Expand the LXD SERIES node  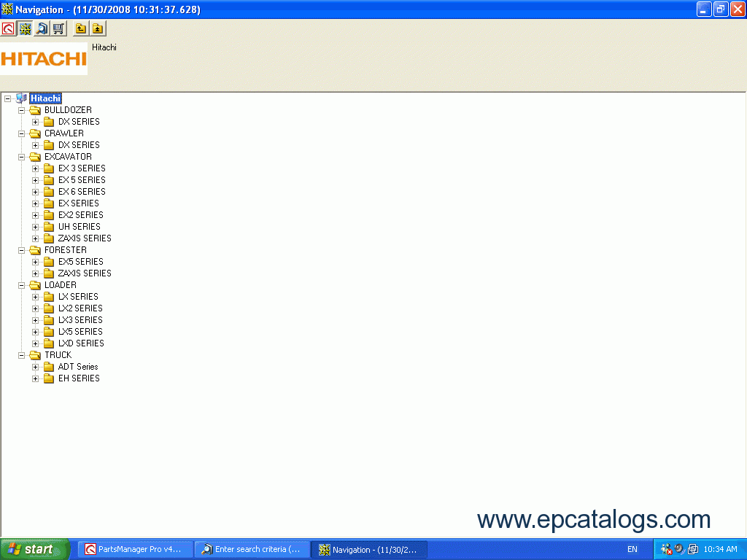pos(35,344)
